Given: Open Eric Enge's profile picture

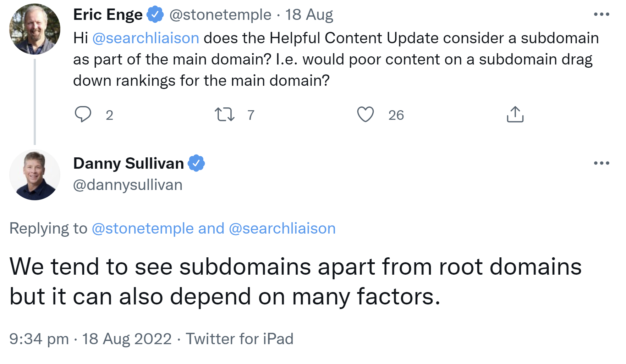Looking at the screenshot, I should [x=34, y=29].
